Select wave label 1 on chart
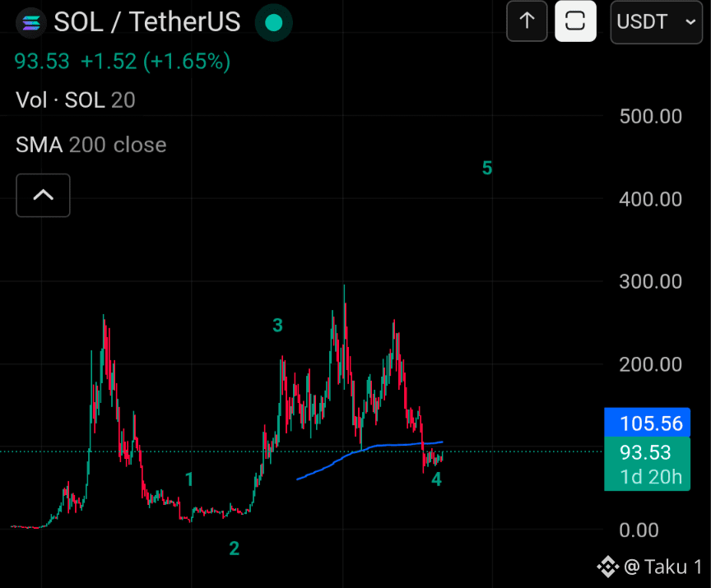This screenshot has height=588, width=711. 189,479
